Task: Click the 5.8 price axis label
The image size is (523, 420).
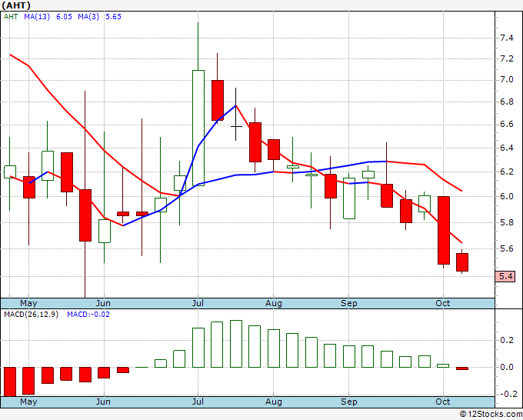Action: 507,222
